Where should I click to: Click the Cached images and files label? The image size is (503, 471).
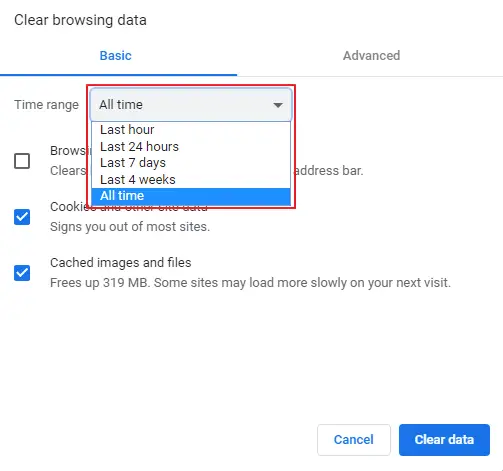(x=121, y=263)
